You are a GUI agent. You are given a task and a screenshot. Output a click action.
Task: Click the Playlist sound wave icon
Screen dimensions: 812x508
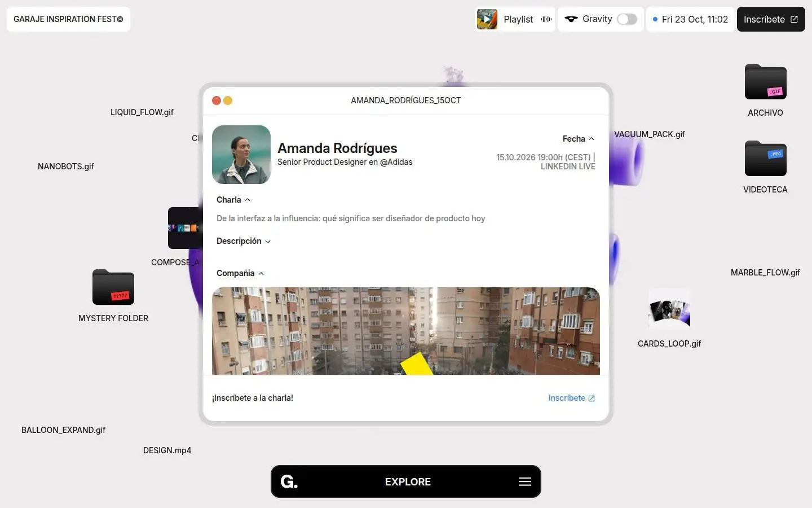click(546, 19)
